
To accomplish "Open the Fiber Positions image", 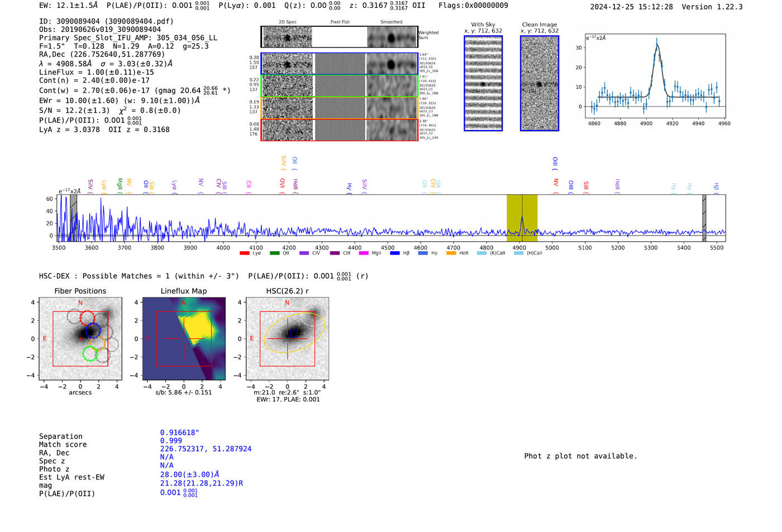I will tap(80, 339).
